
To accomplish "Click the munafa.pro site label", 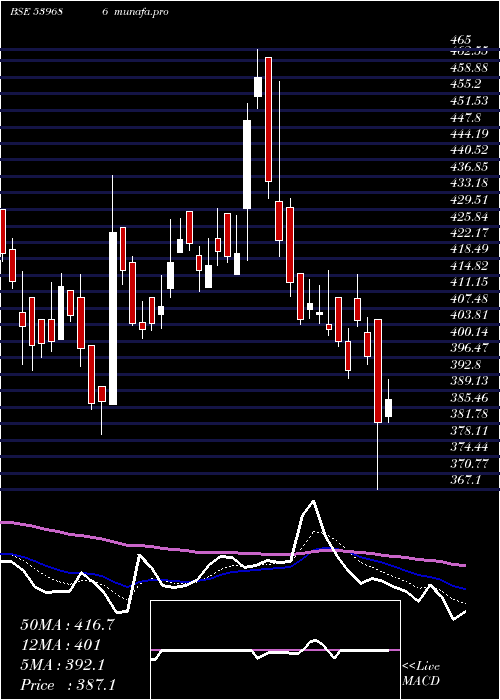I will (x=141, y=12).
